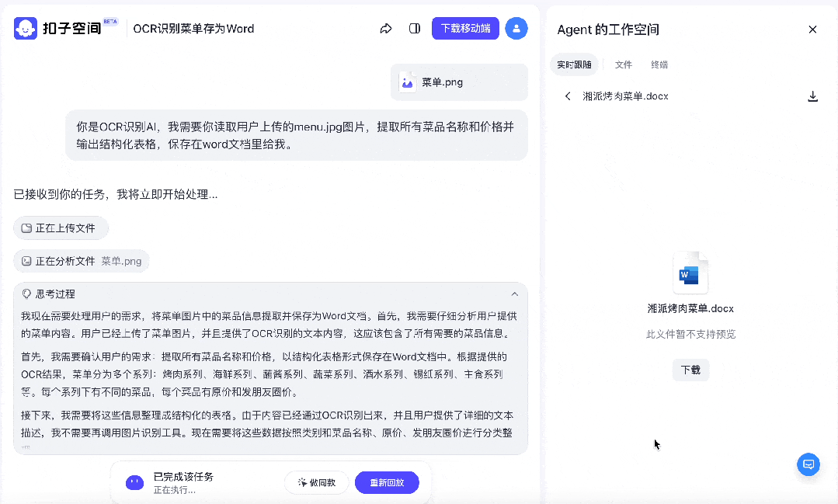The width and height of the screenshot is (838, 504).
Task: Click the 重新回放 button
Action: point(387,482)
